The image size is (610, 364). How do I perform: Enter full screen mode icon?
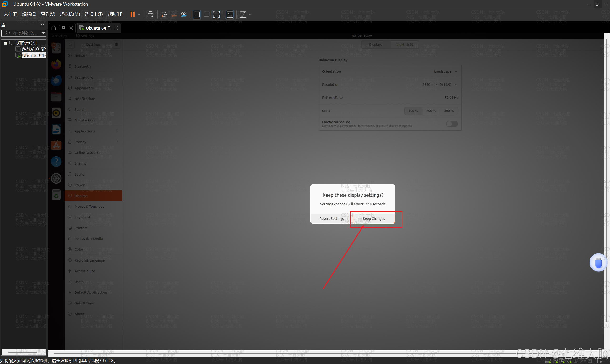click(x=216, y=15)
